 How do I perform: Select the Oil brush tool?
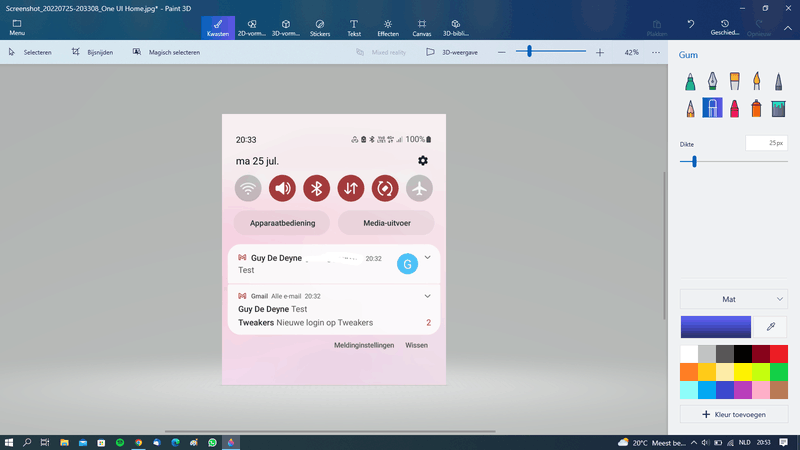pos(734,81)
